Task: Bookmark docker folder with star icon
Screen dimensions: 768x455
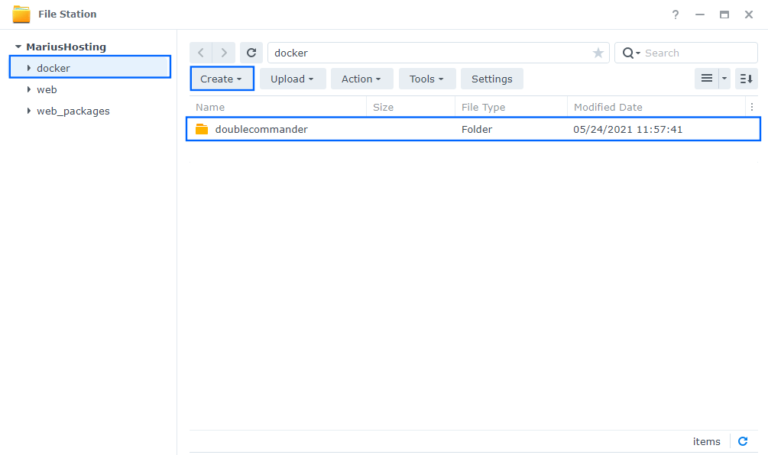Action: (x=598, y=53)
